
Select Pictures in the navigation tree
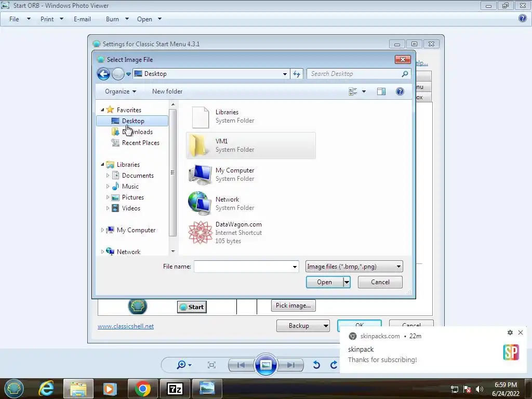click(132, 197)
